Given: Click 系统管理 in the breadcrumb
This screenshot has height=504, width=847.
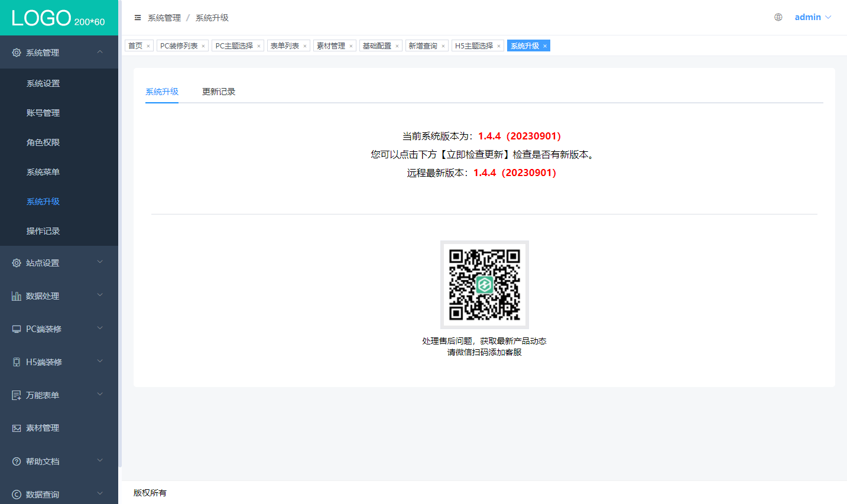Looking at the screenshot, I should click(x=164, y=18).
